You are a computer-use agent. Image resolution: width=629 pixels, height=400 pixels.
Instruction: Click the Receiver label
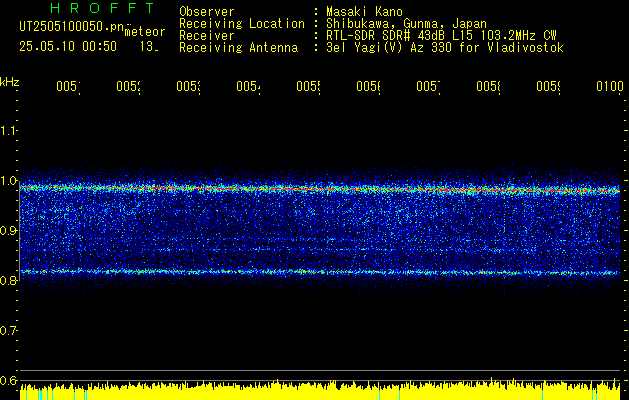click(207, 36)
